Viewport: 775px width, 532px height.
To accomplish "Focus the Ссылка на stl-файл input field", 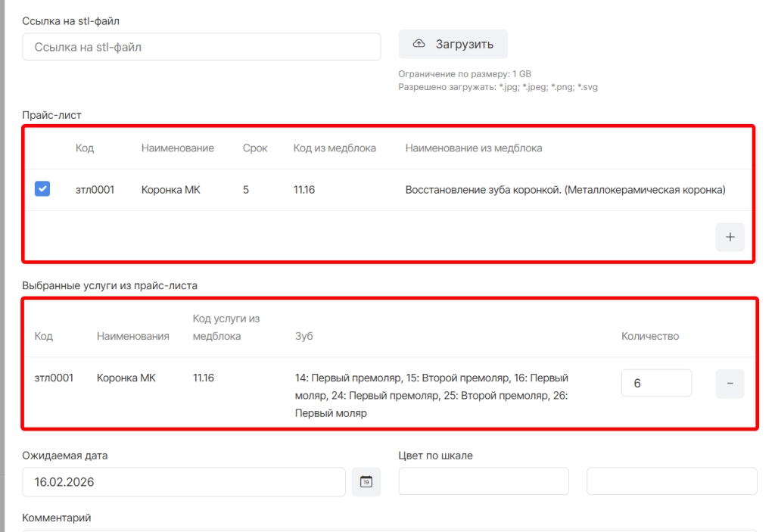I will 201,47.
